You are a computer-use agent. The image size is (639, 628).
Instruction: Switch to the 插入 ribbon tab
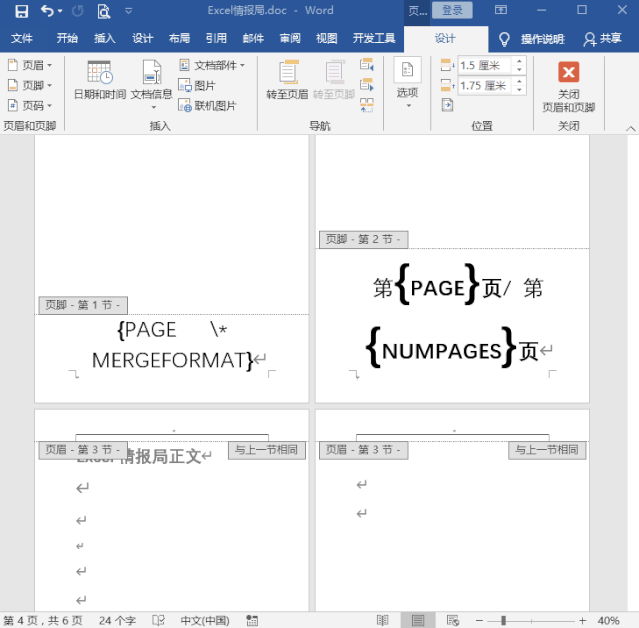(105, 38)
